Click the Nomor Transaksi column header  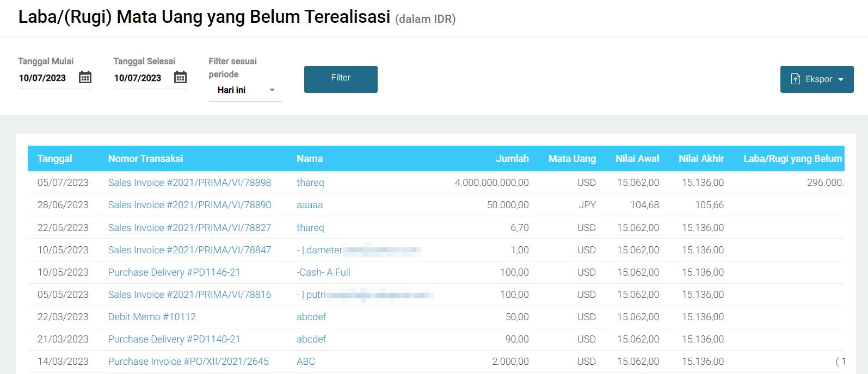click(x=145, y=159)
